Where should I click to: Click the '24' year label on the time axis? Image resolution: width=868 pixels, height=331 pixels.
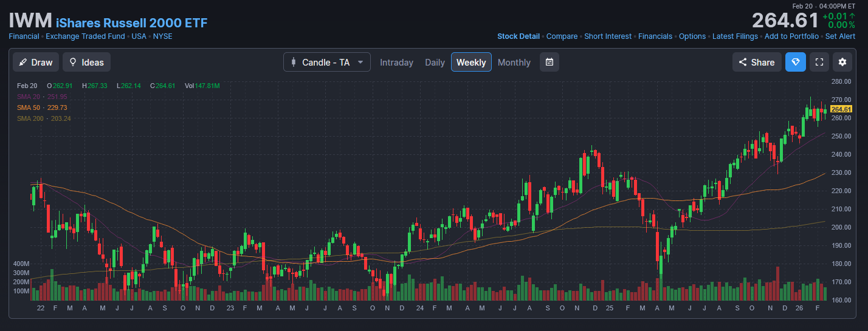420,309
